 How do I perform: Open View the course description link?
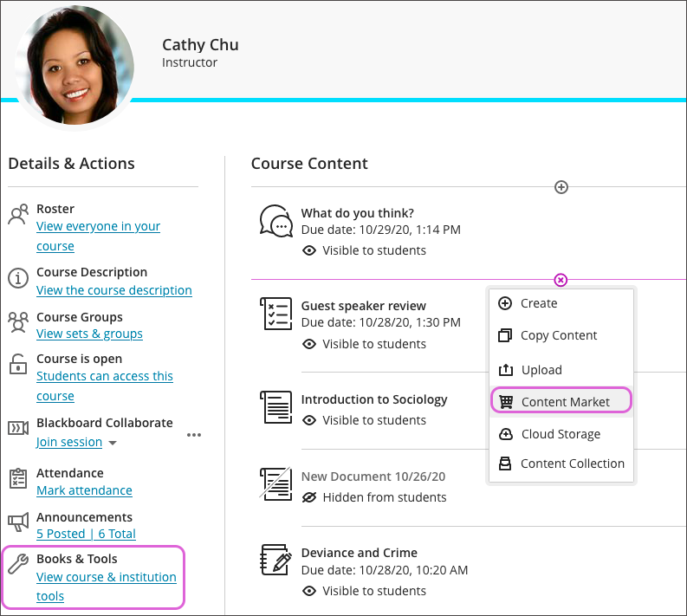coord(113,290)
